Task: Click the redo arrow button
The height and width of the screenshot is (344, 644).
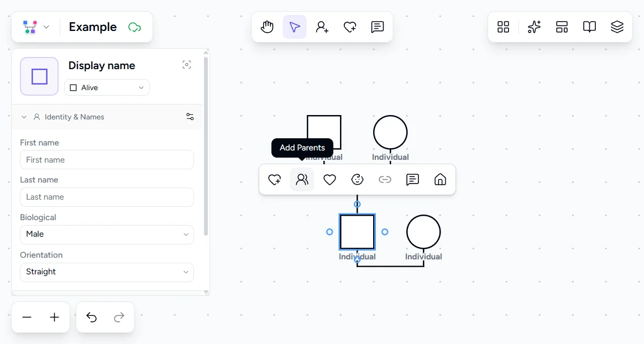Action: tap(119, 317)
